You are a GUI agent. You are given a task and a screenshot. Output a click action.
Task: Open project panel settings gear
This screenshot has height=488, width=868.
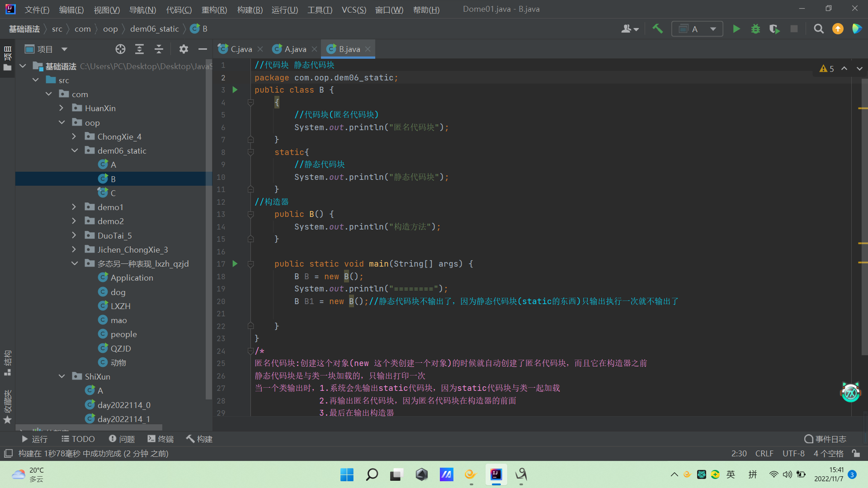point(183,49)
